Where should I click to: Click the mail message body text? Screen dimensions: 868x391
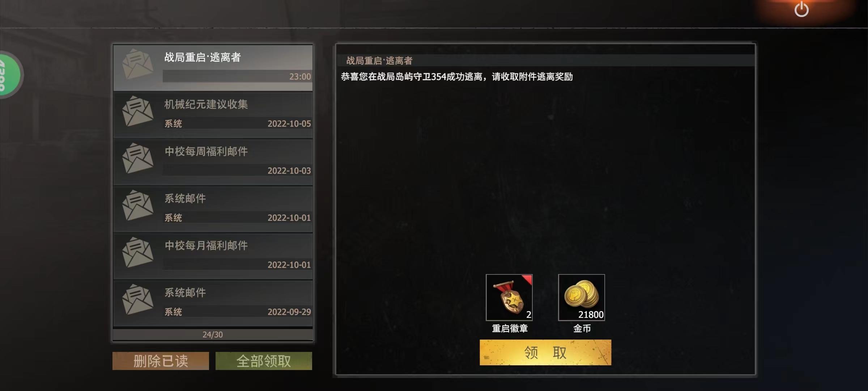click(457, 77)
